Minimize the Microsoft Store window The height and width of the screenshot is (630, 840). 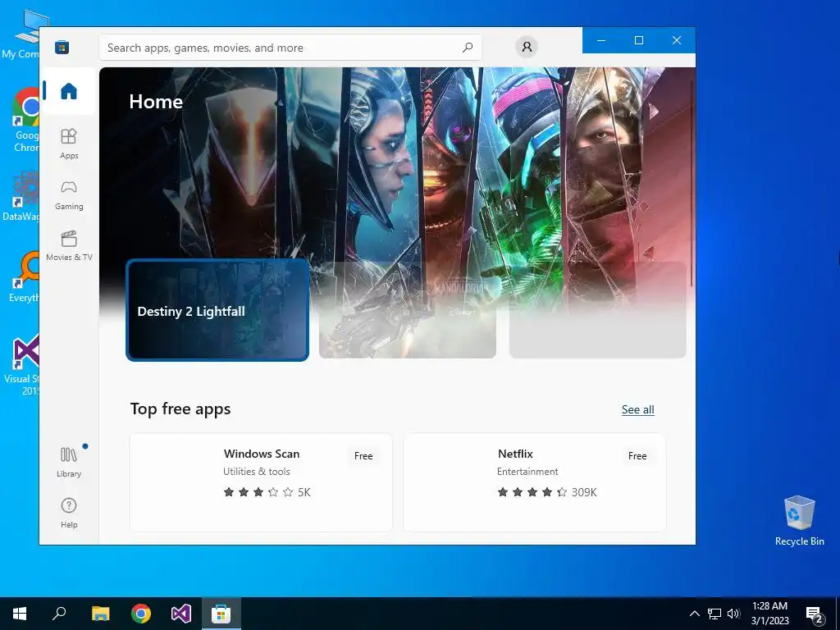pyautogui.click(x=601, y=40)
